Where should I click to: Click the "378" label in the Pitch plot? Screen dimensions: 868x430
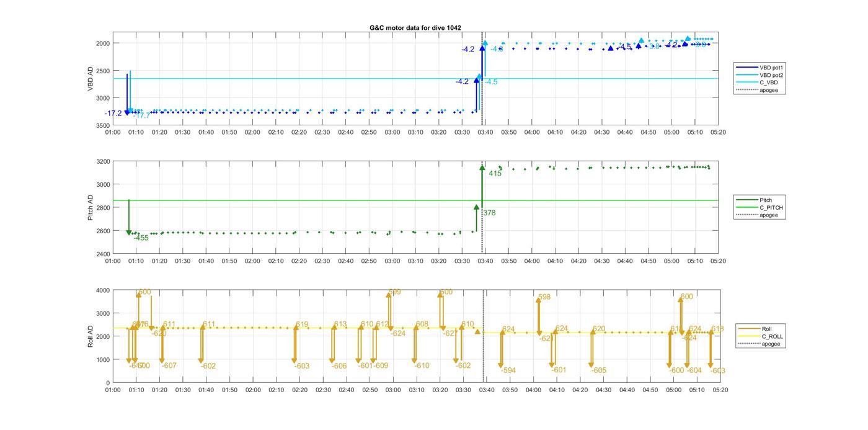click(x=489, y=213)
